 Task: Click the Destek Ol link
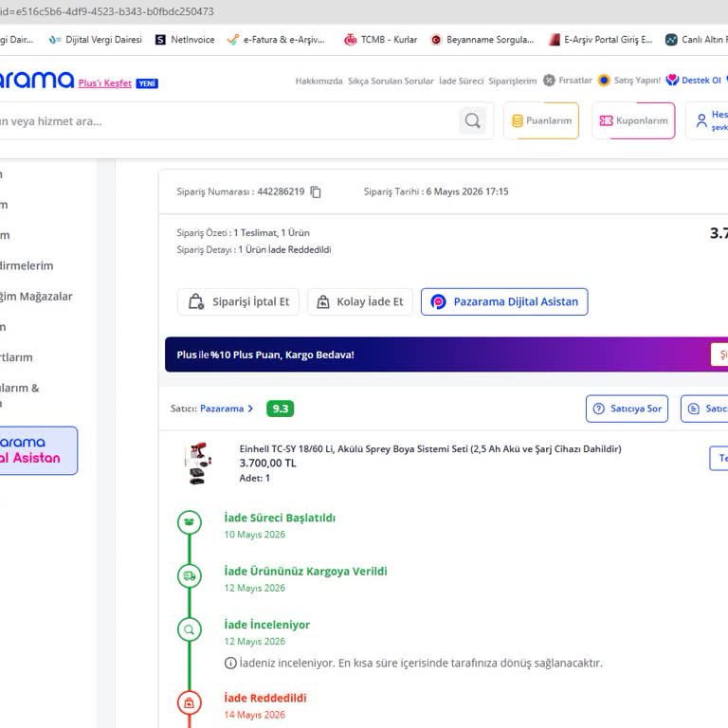pyautogui.click(x=694, y=81)
